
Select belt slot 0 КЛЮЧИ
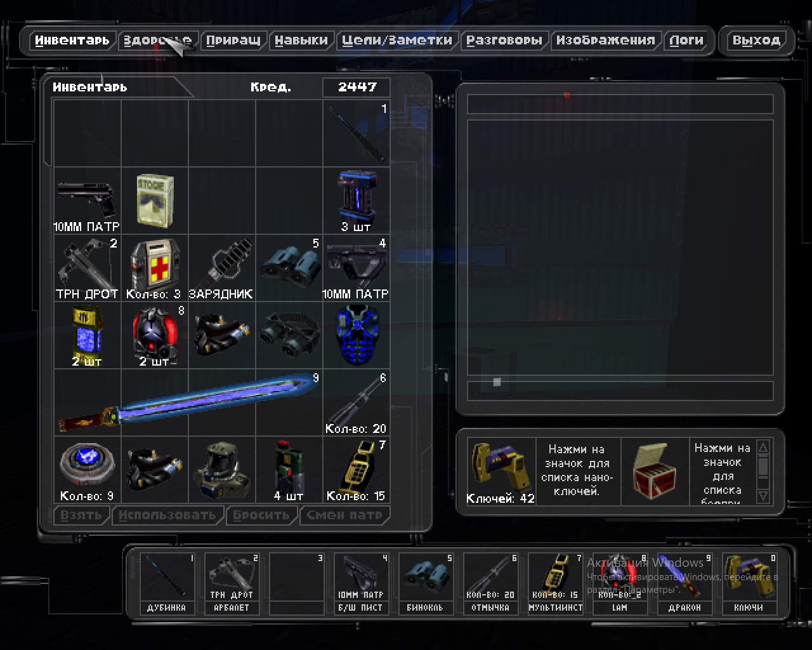click(750, 583)
